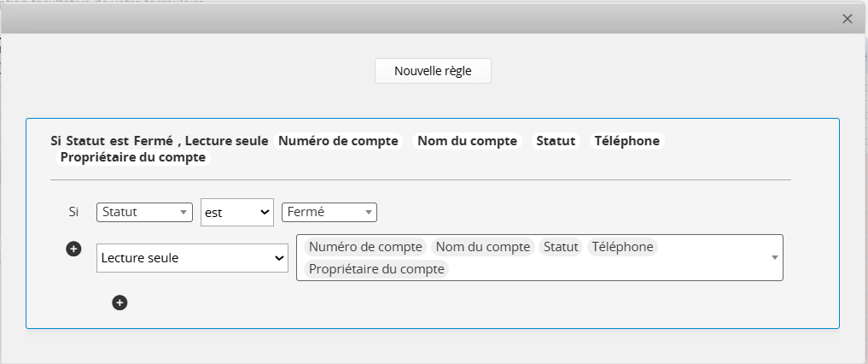Click Propriétaire du compte in rule summary header
Screen dimensions: 868x364
click(132, 157)
